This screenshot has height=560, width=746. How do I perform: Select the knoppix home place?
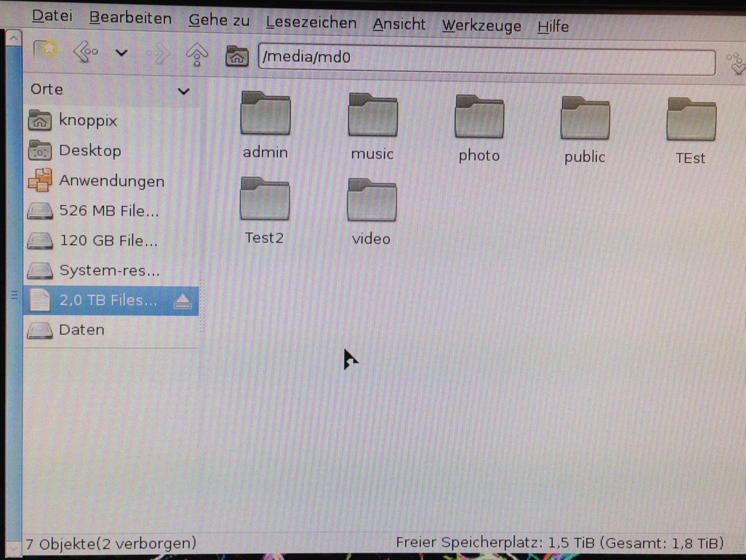pyautogui.click(x=88, y=120)
